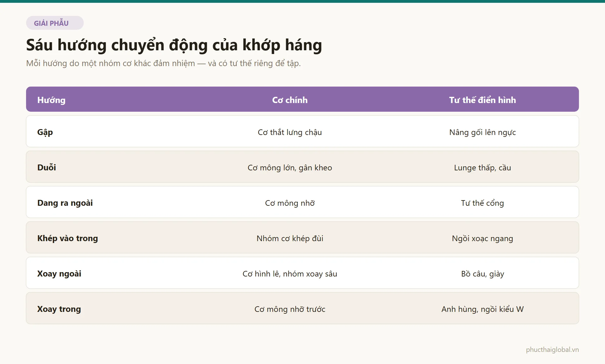Click the subtitle starting 'Mỗi hướng do một nhóm cơ'

pos(164,63)
